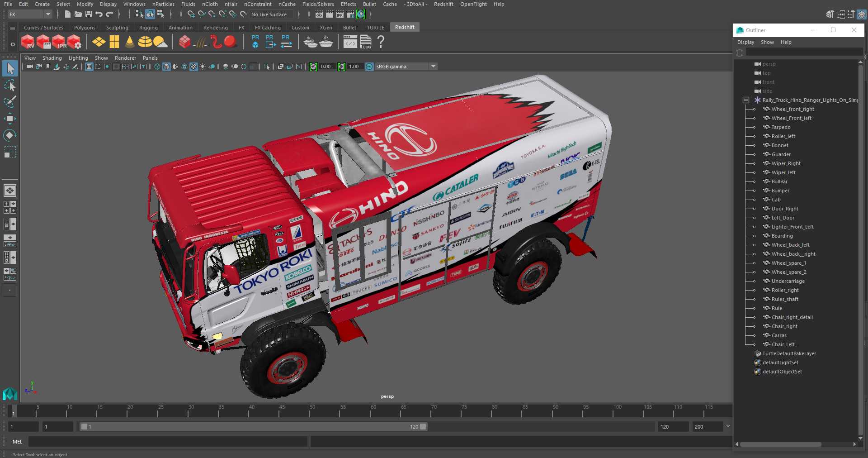868x458 pixels.
Task: Start Redshift IPR render shelf icon
Action: (59, 42)
